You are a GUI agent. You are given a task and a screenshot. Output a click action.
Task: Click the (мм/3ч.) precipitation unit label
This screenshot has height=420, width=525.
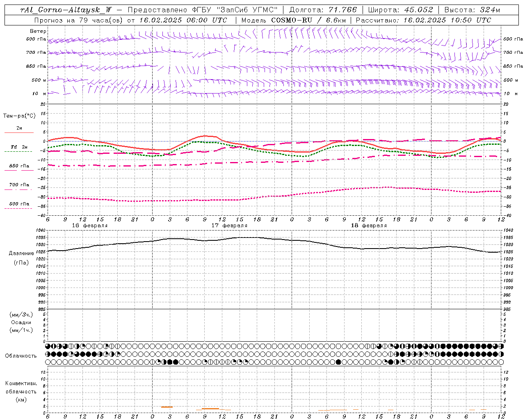[21, 315]
